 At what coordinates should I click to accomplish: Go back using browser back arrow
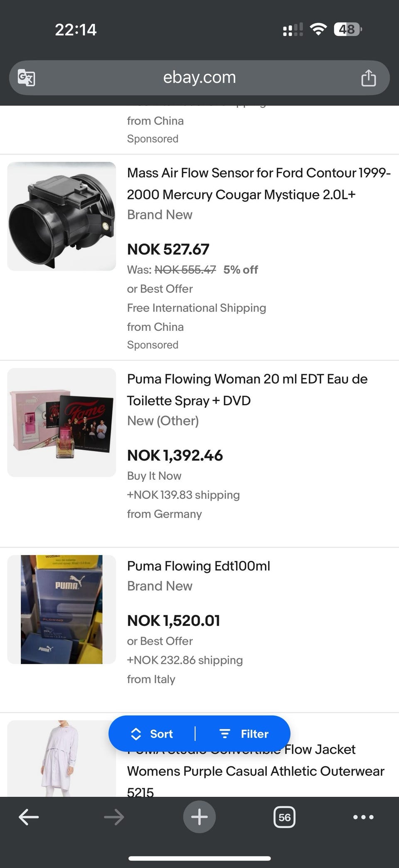(29, 817)
